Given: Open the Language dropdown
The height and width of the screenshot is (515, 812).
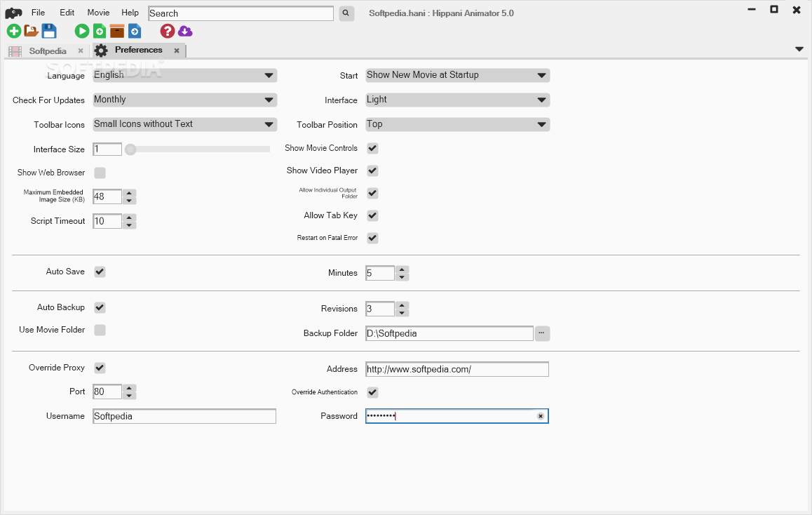Looking at the screenshot, I should pos(185,75).
